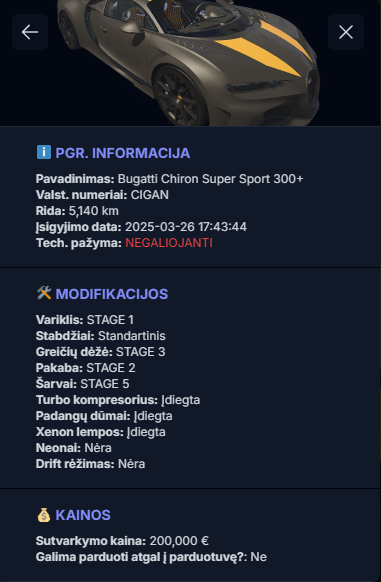Click the CIGAN license plate value

coord(150,195)
